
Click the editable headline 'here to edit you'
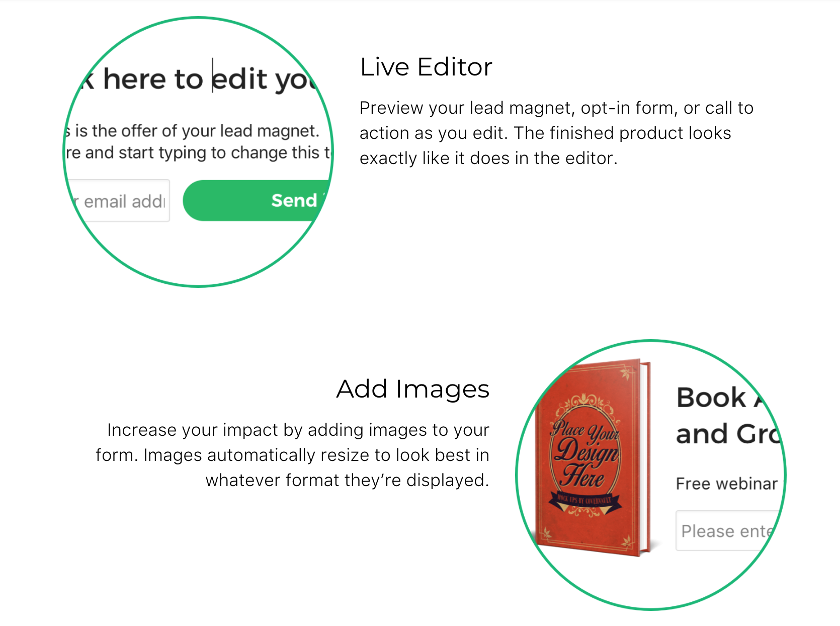pos(191,78)
